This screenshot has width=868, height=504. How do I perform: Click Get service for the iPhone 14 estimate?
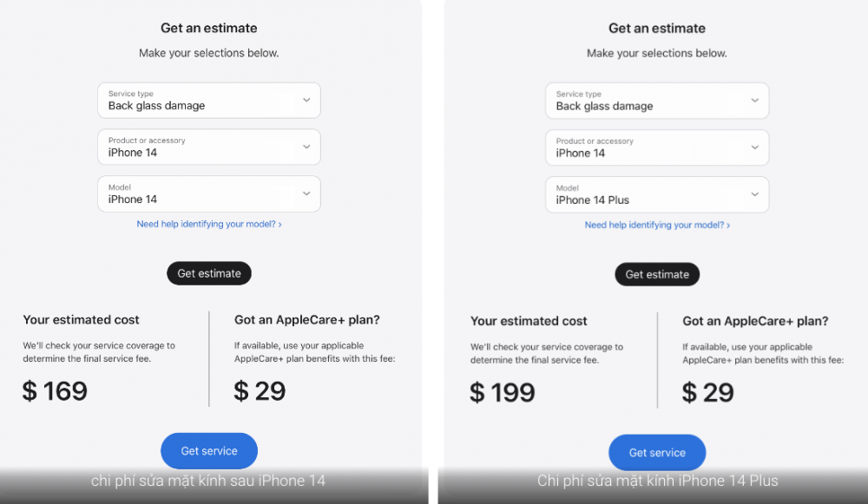(x=208, y=450)
